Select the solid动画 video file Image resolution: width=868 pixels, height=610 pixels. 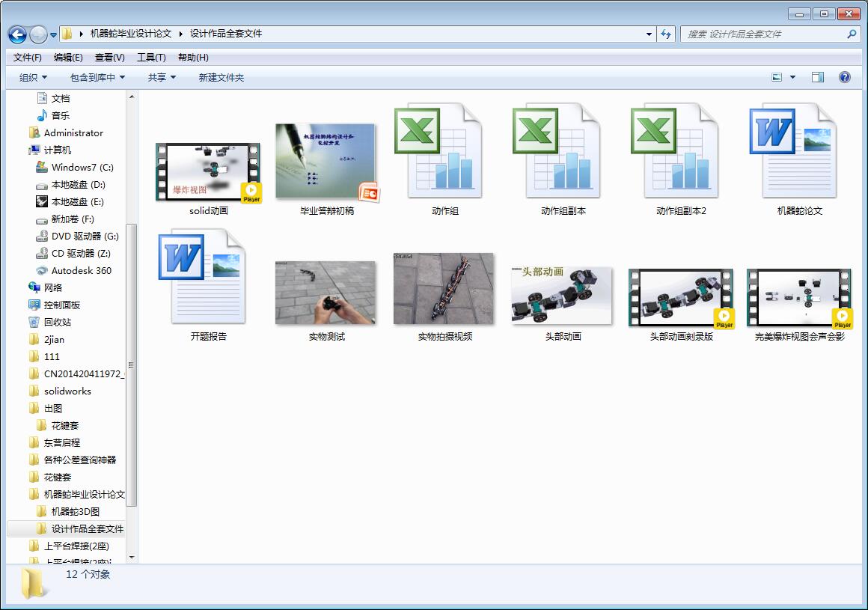pos(208,179)
